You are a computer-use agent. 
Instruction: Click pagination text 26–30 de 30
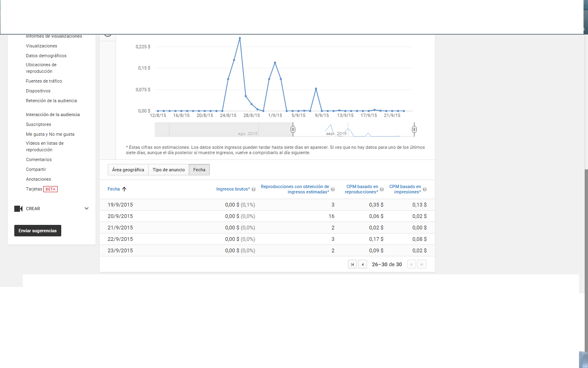(x=387, y=265)
